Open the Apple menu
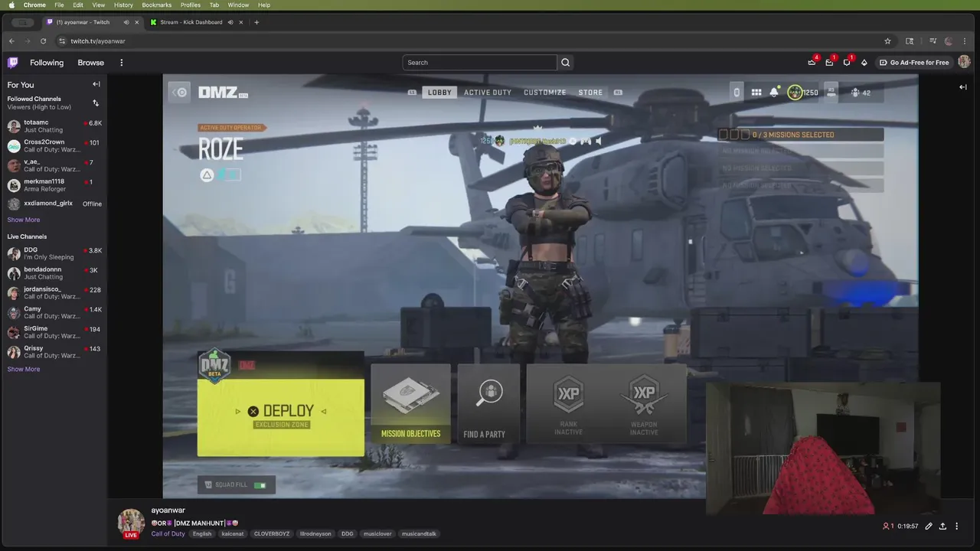 point(11,5)
